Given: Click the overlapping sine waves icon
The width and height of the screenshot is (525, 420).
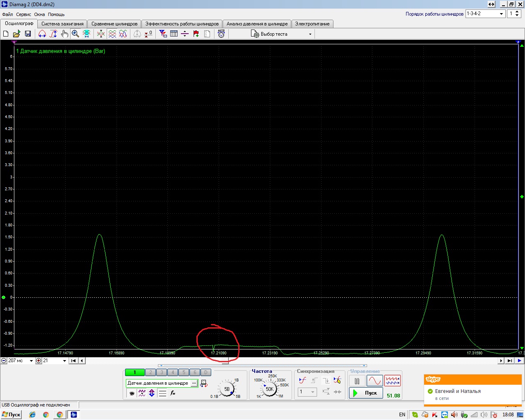Looking at the screenshot, I should [123, 34].
